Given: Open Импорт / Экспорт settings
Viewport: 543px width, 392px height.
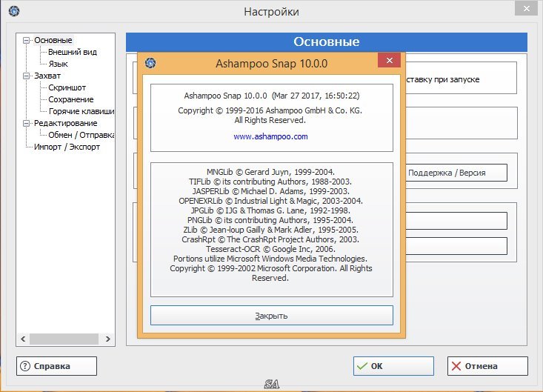Looking at the screenshot, I should [67, 147].
